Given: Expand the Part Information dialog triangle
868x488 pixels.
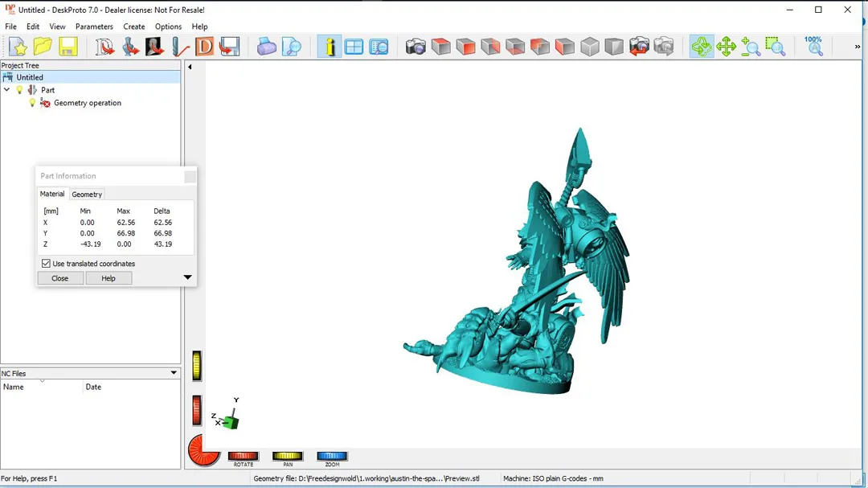Looking at the screenshot, I should [x=187, y=277].
